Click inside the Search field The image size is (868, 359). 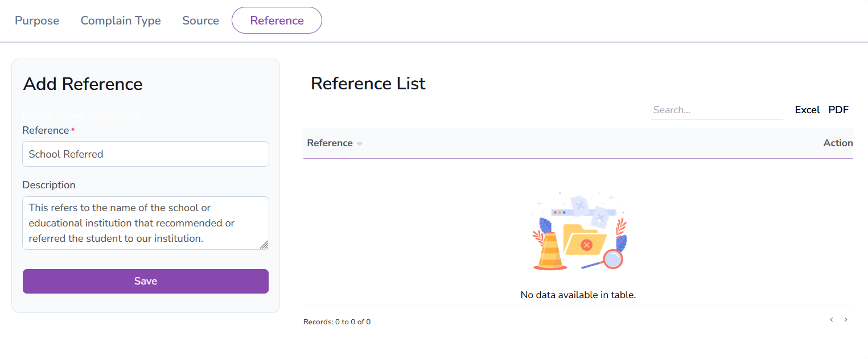(x=717, y=110)
